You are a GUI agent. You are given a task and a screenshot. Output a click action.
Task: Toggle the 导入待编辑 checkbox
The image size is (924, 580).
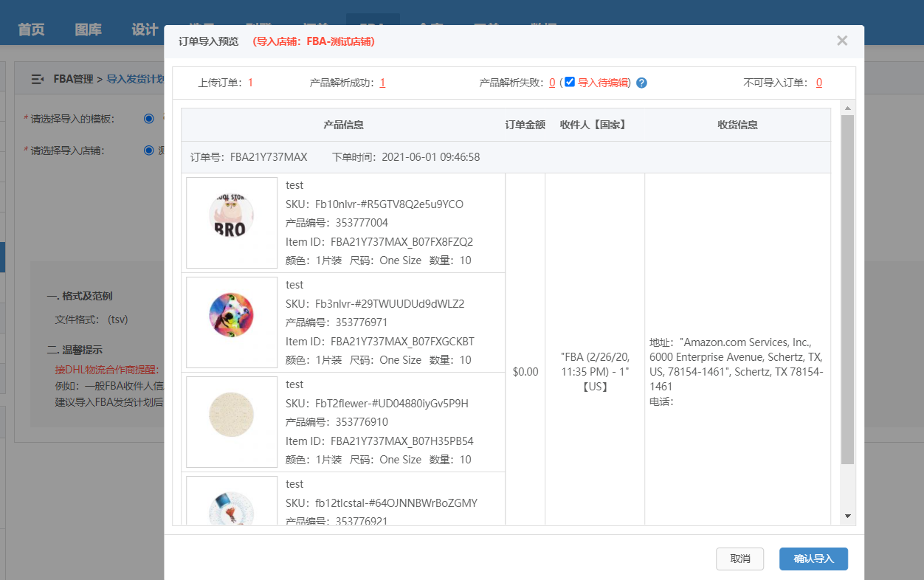[x=570, y=82]
